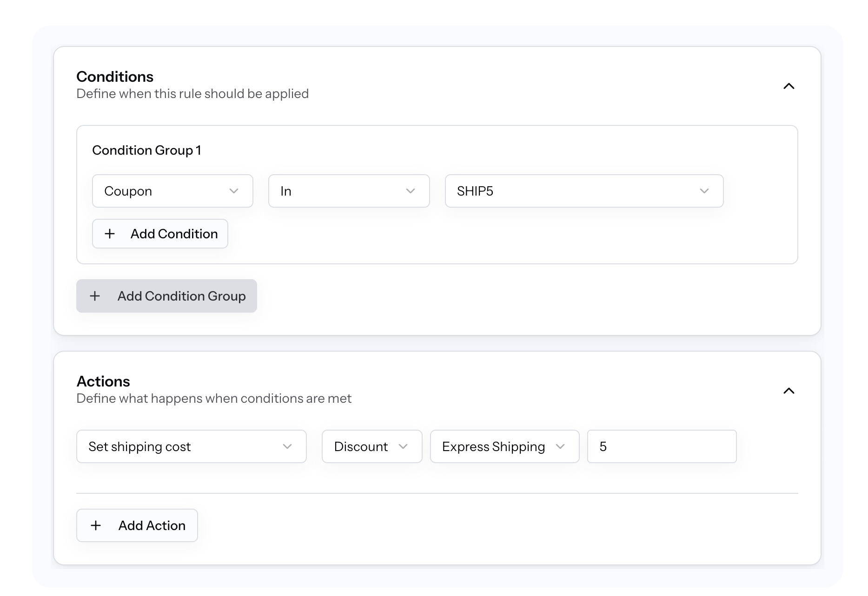The height and width of the screenshot is (596, 868).
Task: Open the "In" operator dropdown
Action: 349,191
